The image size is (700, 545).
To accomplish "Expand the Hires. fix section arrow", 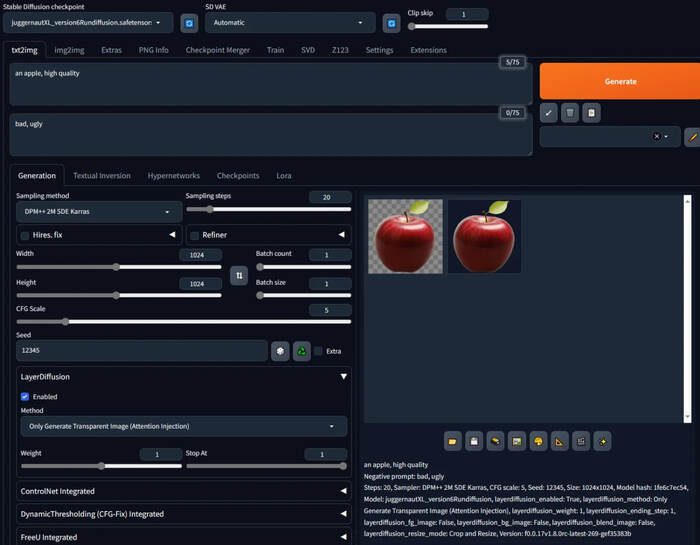I will click(172, 234).
